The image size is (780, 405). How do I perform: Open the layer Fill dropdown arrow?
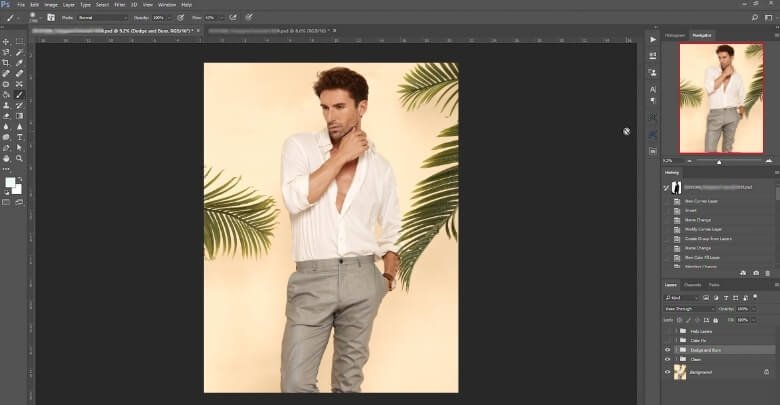[753, 320]
